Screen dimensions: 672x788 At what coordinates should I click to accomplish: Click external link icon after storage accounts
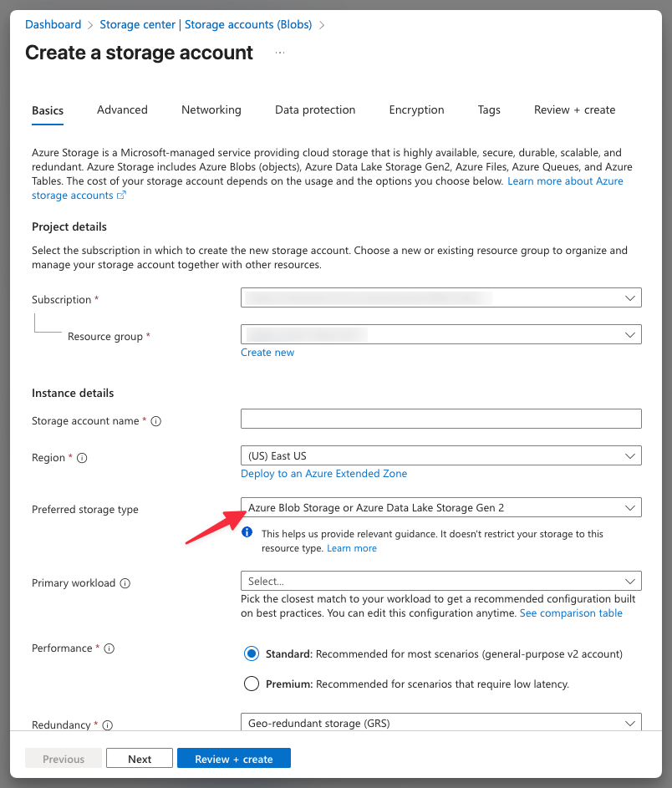pyautogui.click(x=121, y=196)
